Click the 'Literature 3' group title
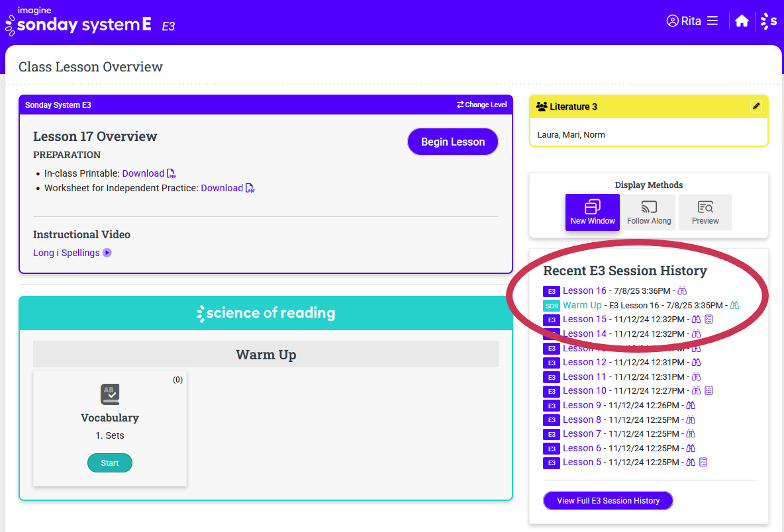Image resolution: width=784 pixels, height=532 pixels. pyautogui.click(x=573, y=107)
